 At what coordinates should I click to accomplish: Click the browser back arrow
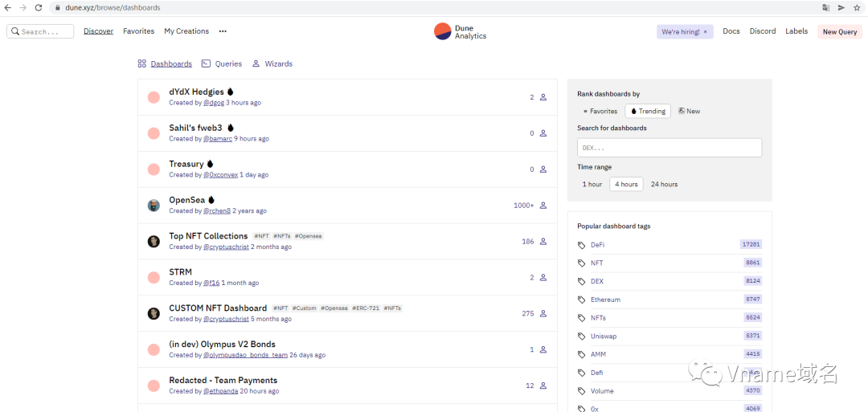pos(8,8)
